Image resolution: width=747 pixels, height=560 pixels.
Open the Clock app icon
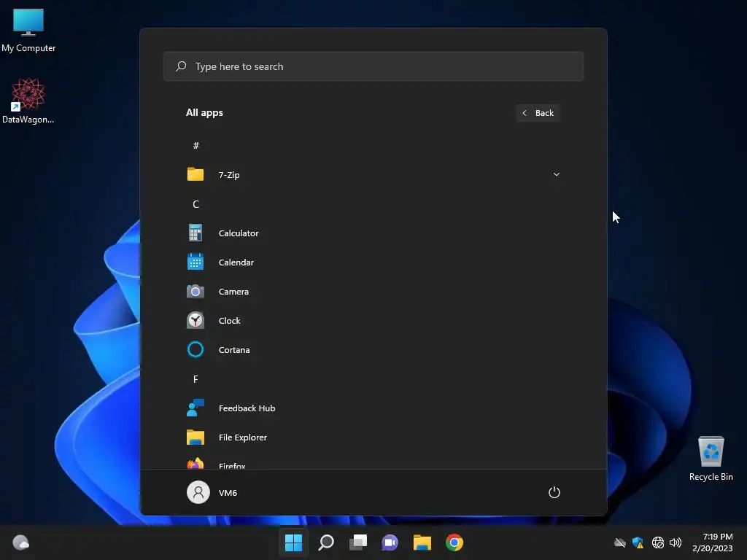click(x=196, y=321)
